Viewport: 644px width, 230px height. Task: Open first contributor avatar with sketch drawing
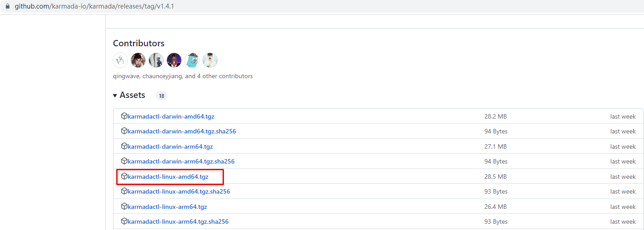pos(120,60)
